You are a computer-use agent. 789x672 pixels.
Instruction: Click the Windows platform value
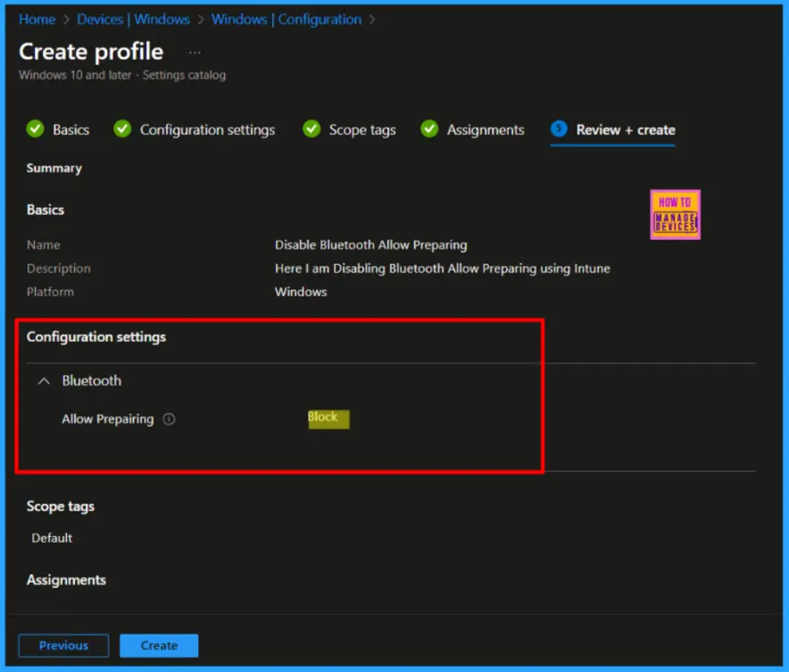click(301, 292)
